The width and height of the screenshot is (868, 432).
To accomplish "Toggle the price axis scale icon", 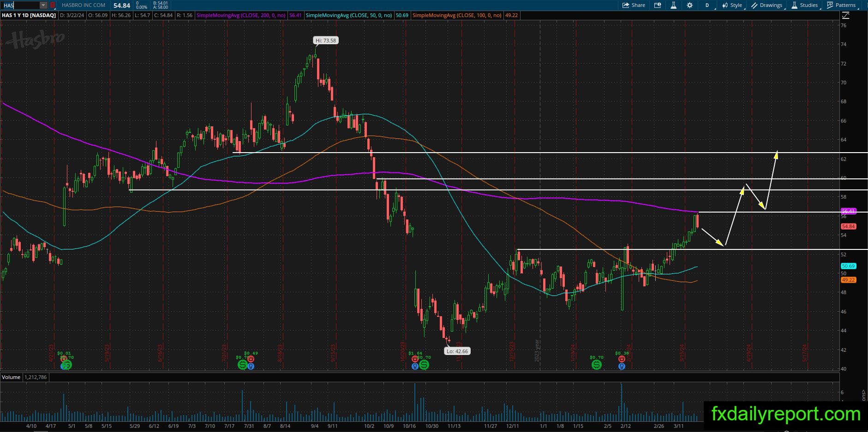I will (845, 15).
